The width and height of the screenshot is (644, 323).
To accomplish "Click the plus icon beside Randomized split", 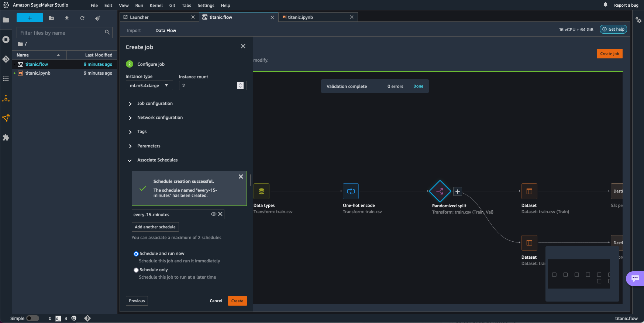I will (x=457, y=191).
